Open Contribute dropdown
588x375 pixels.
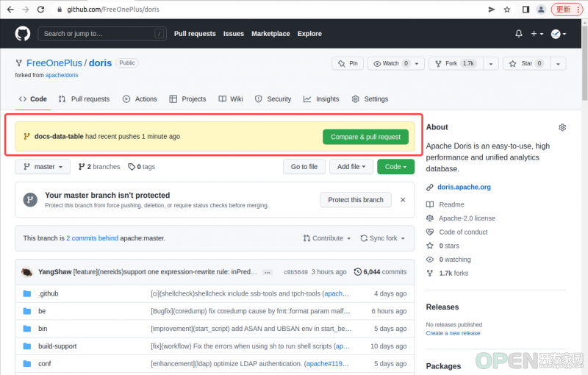coord(327,238)
